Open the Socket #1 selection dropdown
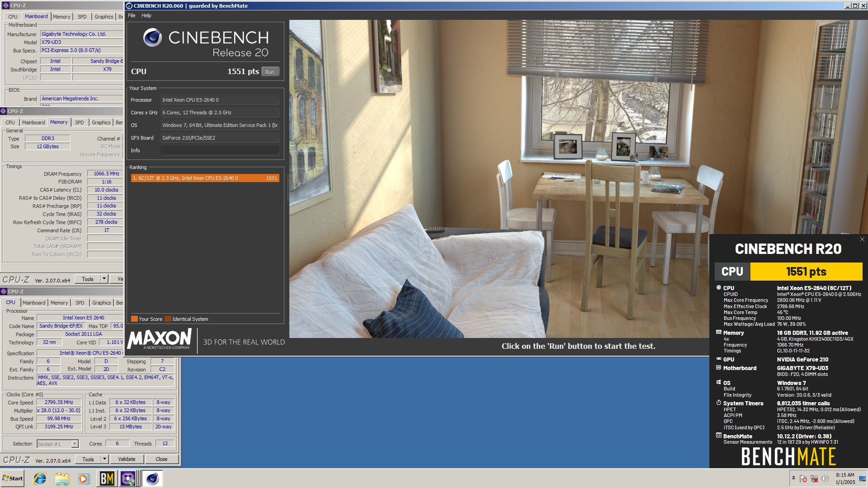The image size is (868, 488). coord(58,444)
